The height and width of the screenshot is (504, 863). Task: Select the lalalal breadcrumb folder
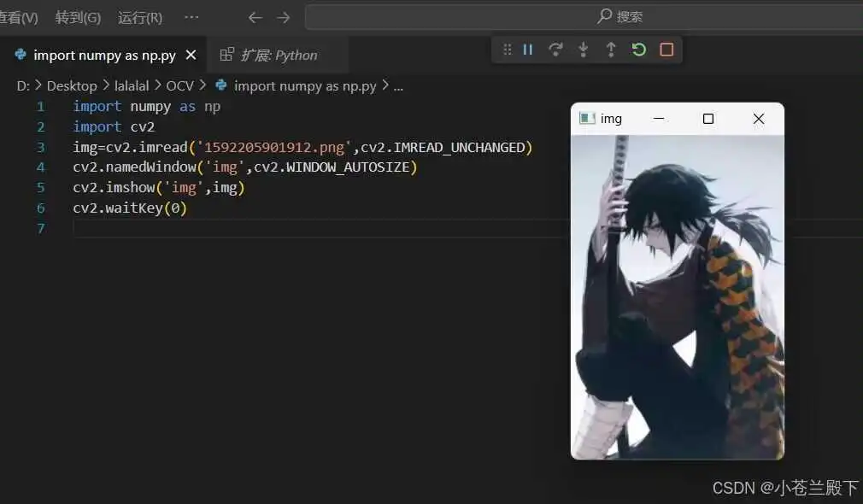(132, 86)
